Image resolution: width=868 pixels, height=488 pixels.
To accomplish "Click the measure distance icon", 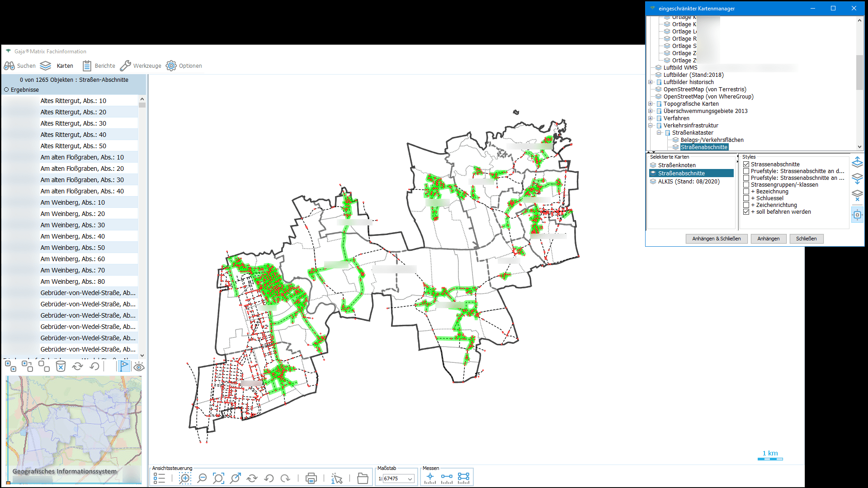I will point(447,477).
